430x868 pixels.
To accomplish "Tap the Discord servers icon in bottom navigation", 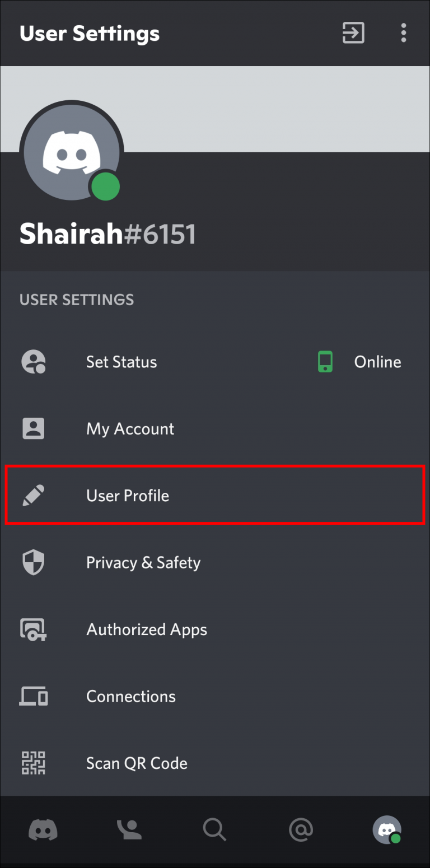I will click(43, 830).
